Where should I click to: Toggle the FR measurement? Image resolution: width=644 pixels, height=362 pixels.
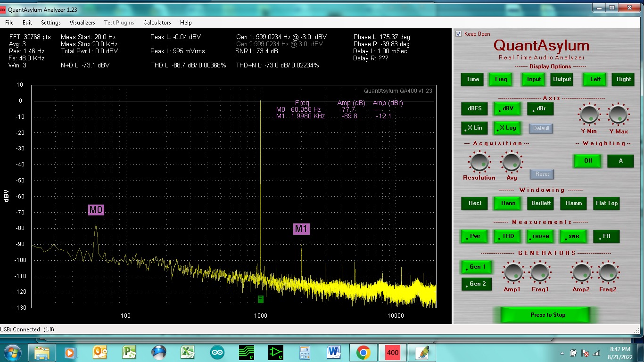[606, 237]
